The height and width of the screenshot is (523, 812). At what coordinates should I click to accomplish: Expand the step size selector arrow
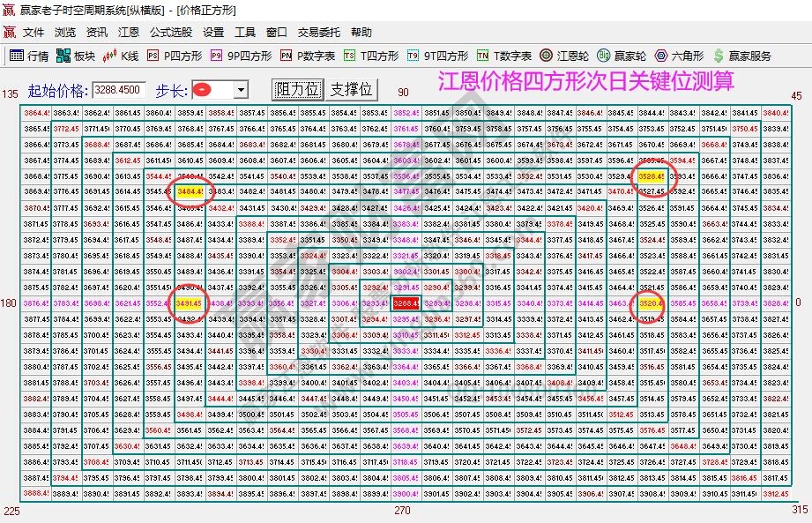(241, 88)
